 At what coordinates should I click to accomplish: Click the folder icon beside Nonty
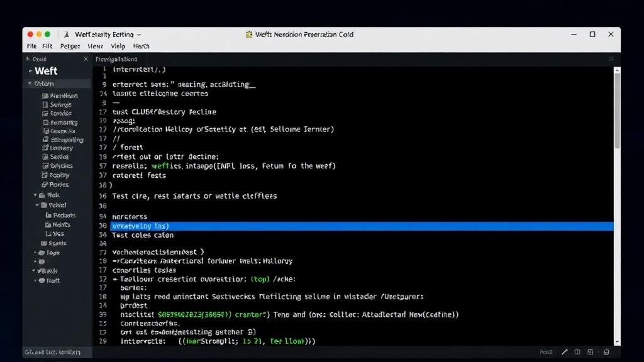48,224
